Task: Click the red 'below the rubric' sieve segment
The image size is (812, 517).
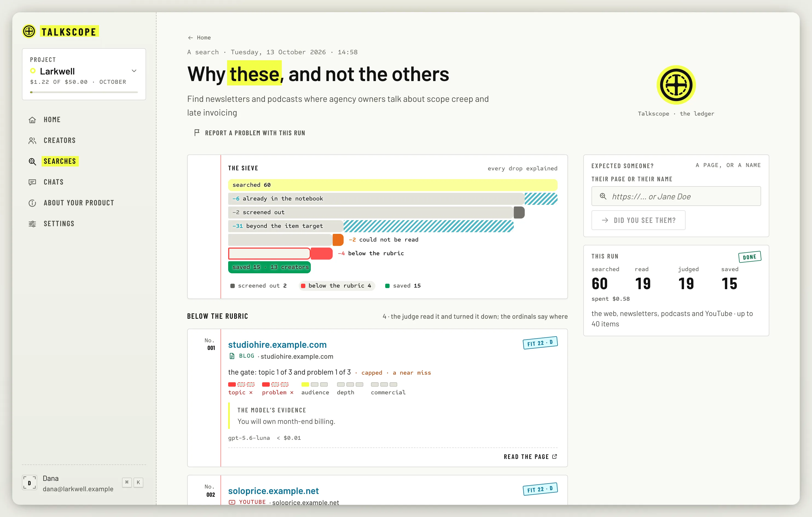Action: coord(321,254)
